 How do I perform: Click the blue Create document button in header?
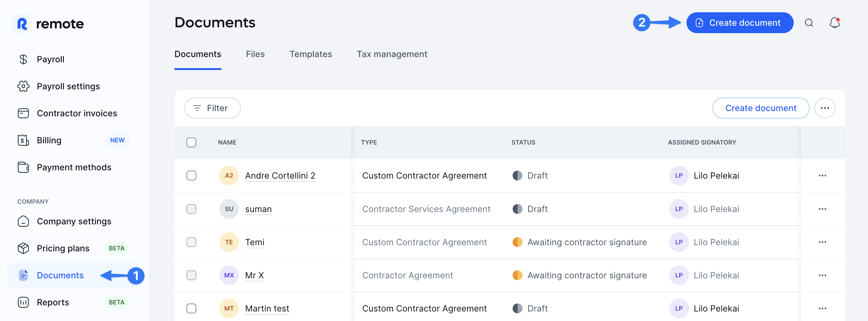(740, 23)
